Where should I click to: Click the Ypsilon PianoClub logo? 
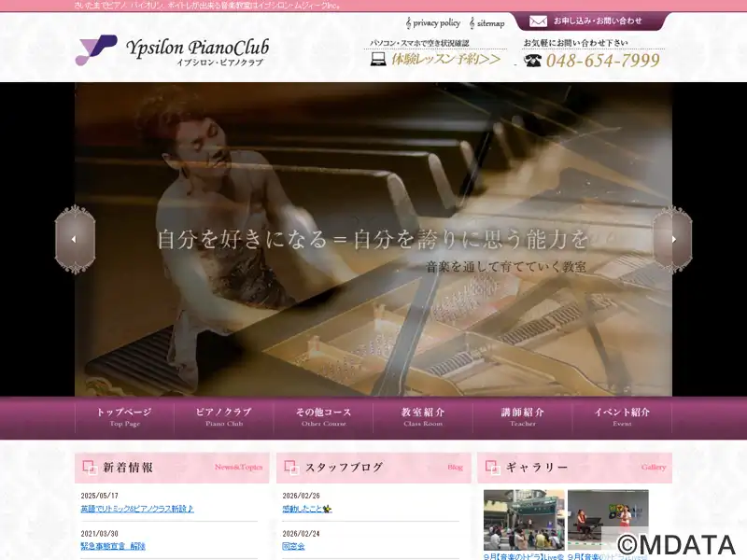point(172,51)
